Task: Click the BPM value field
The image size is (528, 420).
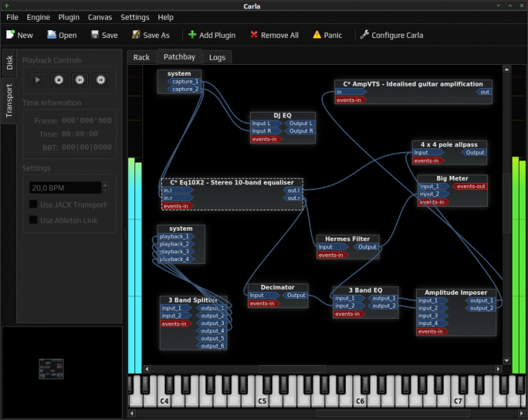Action: (65, 188)
